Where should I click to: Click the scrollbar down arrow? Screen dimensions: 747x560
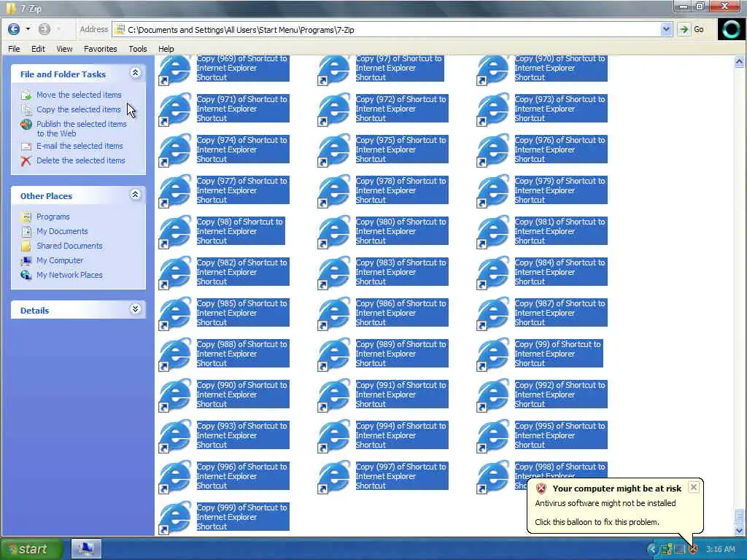point(739,530)
